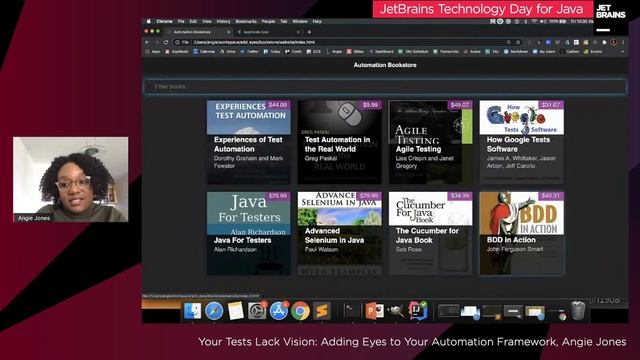640x360 pixels.
Task: Open the Twitter bookmark
Action: point(249,52)
